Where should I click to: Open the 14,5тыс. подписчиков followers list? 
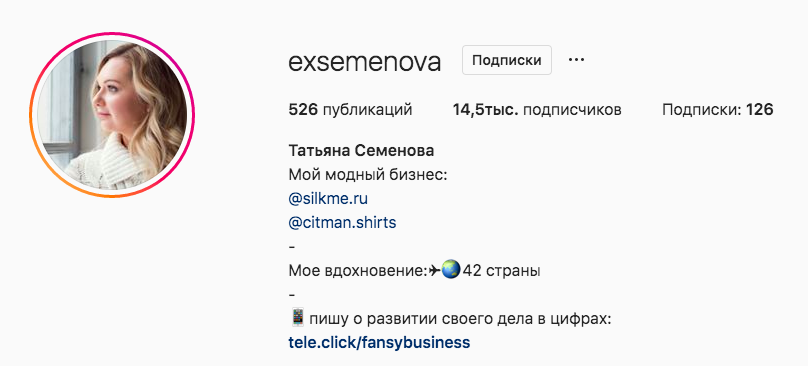(x=537, y=110)
